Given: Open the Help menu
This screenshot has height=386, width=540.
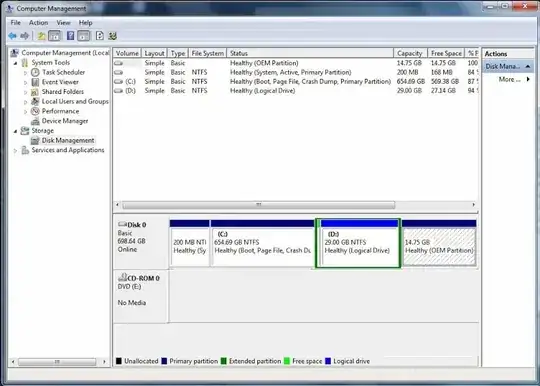Looking at the screenshot, I should click(85, 23).
